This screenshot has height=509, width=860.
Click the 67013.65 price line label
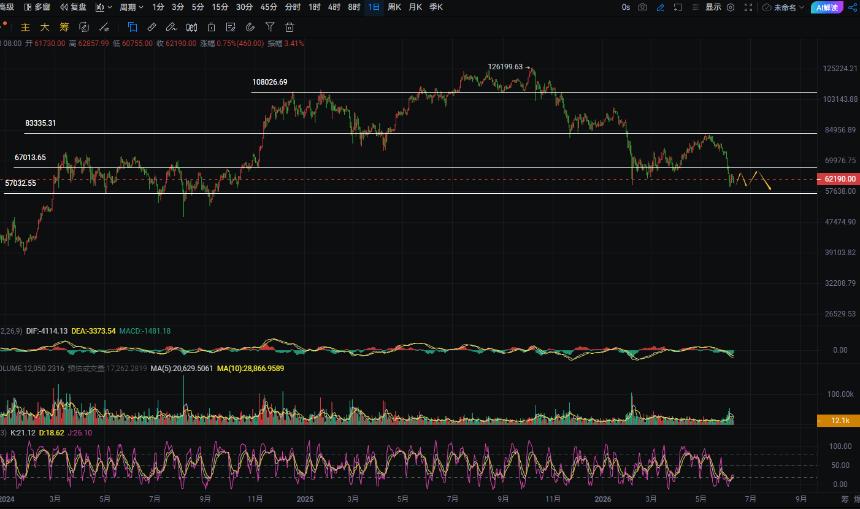coord(30,157)
